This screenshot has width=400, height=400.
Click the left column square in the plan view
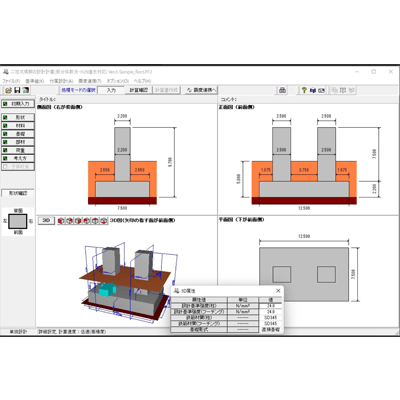coord(282,274)
